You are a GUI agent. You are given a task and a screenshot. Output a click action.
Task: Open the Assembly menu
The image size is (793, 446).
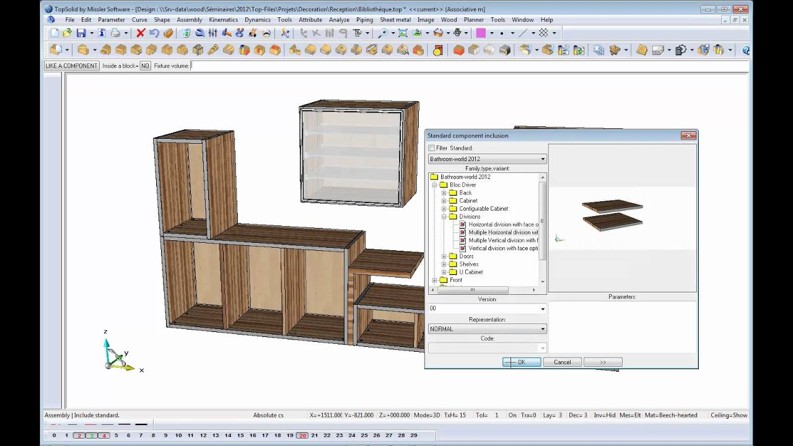pyautogui.click(x=189, y=20)
